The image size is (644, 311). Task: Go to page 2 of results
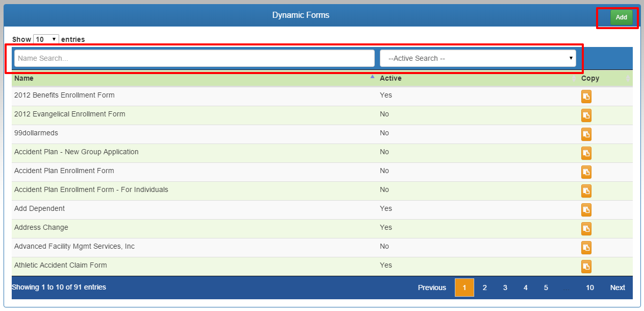click(484, 288)
